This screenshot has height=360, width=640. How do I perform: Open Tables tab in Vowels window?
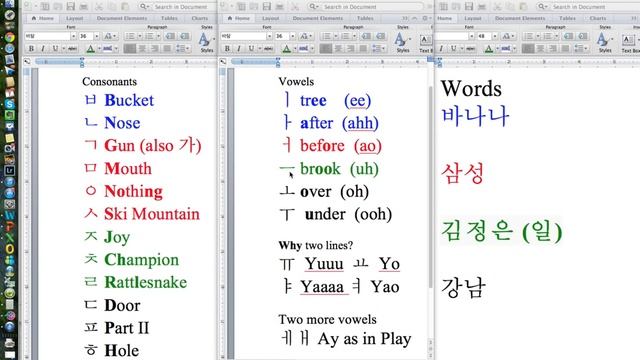[x=365, y=18]
